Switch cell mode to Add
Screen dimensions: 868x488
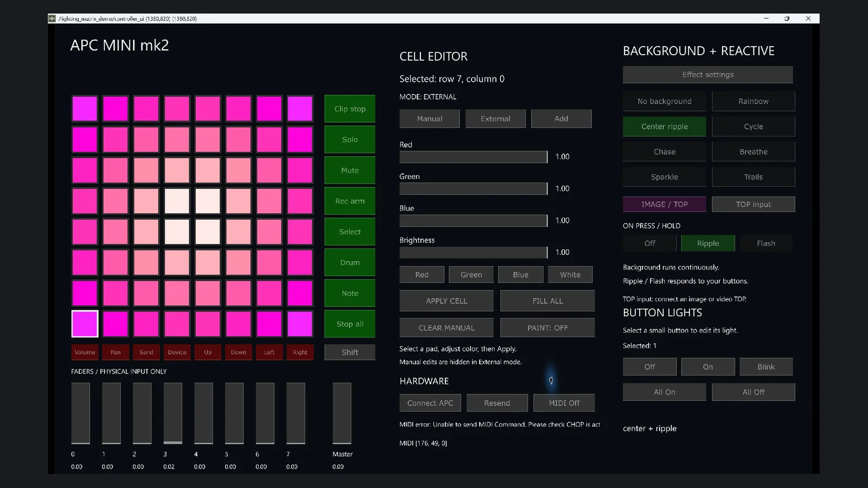pos(561,119)
